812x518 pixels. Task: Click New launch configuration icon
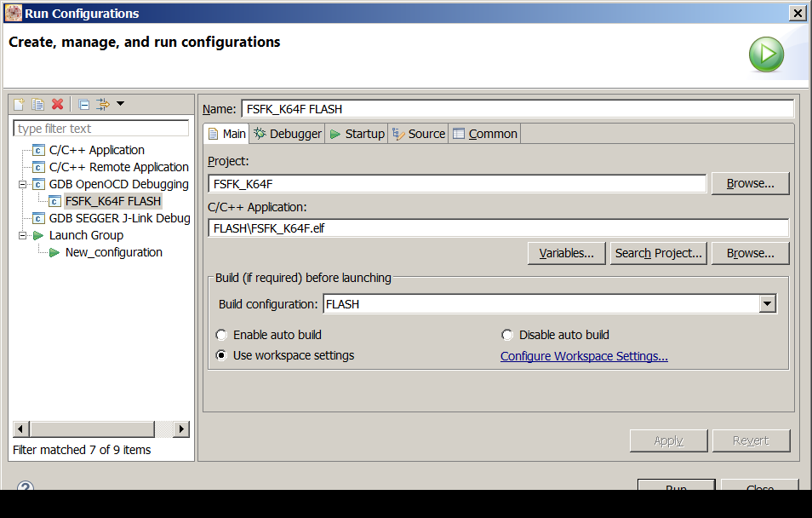click(19, 104)
